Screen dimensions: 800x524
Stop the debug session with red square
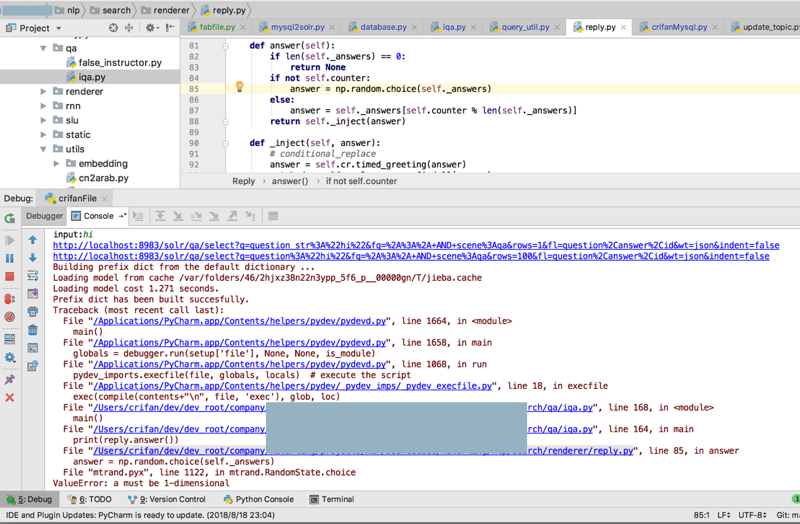tap(10, 277)
